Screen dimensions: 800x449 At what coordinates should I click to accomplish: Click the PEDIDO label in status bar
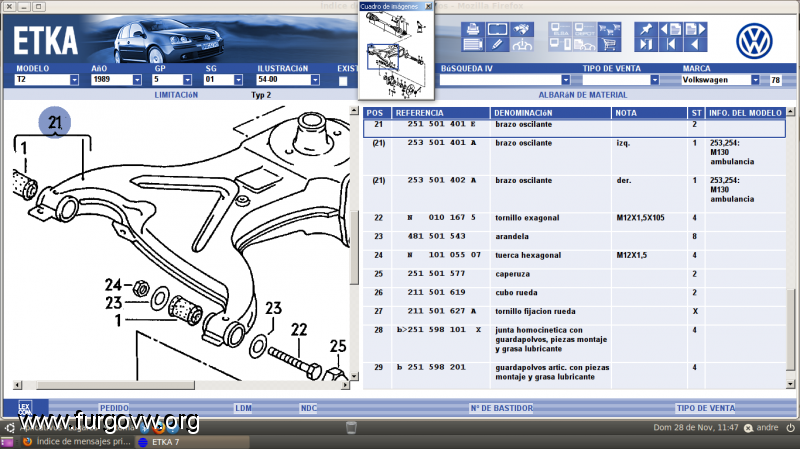pyautogui.click(x=114, y=408)
